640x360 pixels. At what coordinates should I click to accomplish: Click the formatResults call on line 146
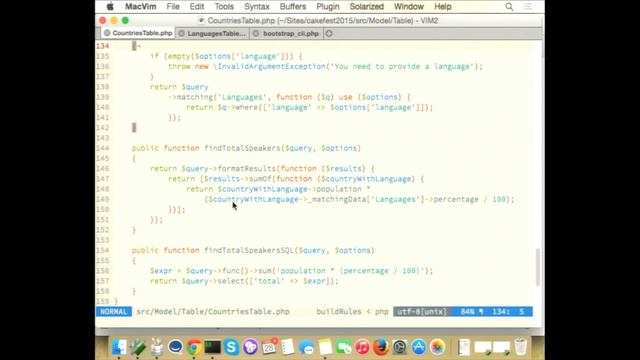coord(247,169)
